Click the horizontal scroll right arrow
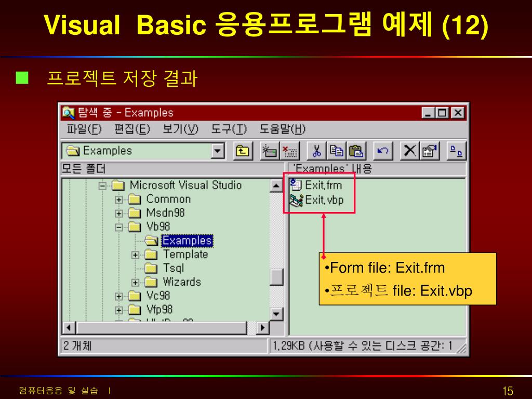Viewport: 532px width, 399px height. [x=262, y=328]
